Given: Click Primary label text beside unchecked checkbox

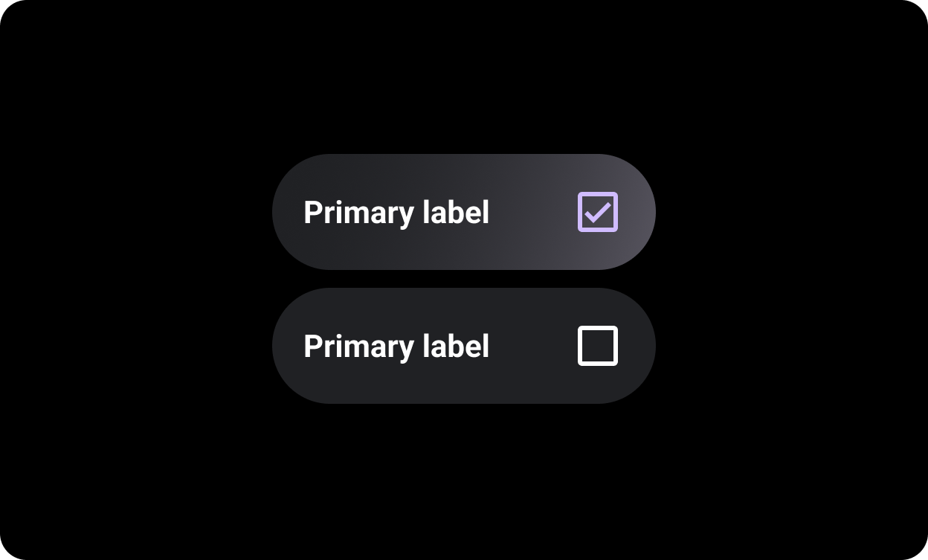Looking at the screenshot, I should (396, 347).
